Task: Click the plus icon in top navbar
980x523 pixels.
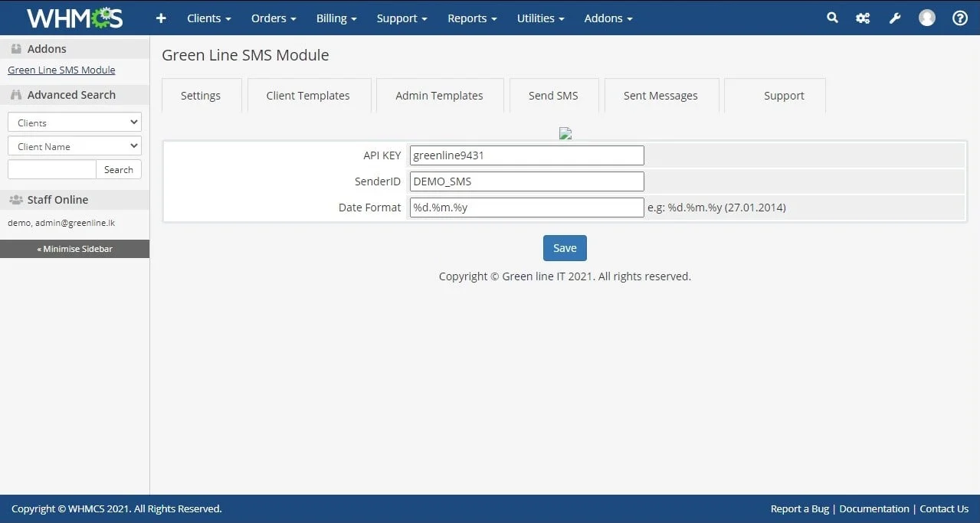Action: point(161,18)
